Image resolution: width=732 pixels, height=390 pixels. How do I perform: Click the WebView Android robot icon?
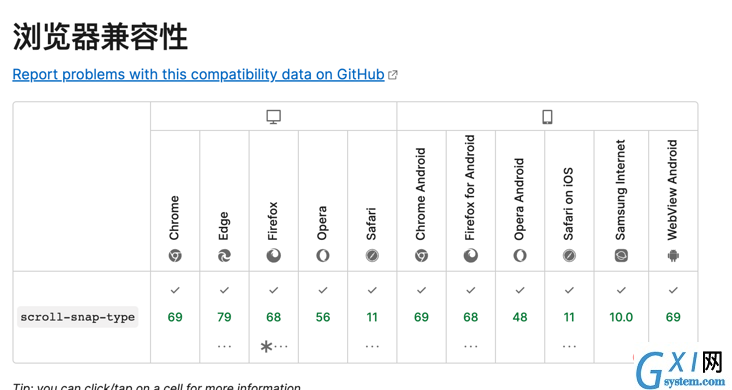tap(673, 255)
